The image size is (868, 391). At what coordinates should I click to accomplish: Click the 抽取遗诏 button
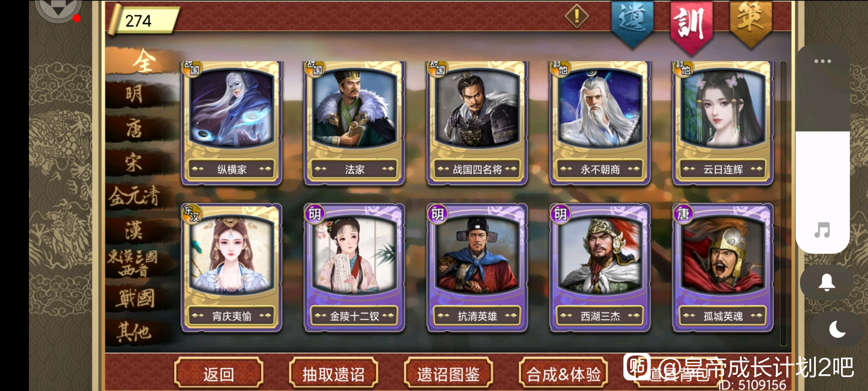click(x=333, y=374)
